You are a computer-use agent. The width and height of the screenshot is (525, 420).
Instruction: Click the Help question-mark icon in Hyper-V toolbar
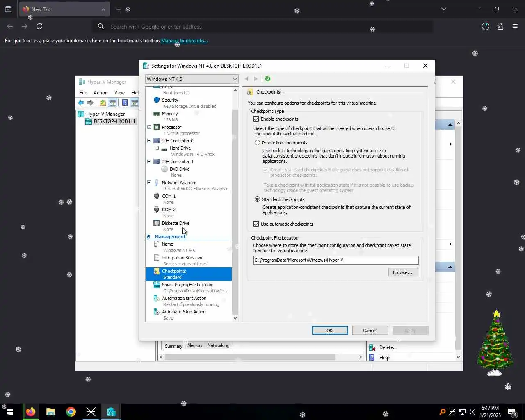point(125,103)
